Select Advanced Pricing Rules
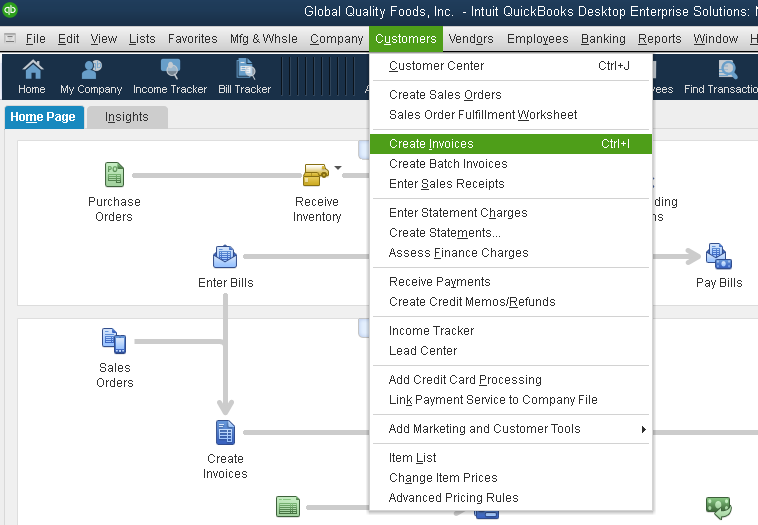 (x=511, y=498)
